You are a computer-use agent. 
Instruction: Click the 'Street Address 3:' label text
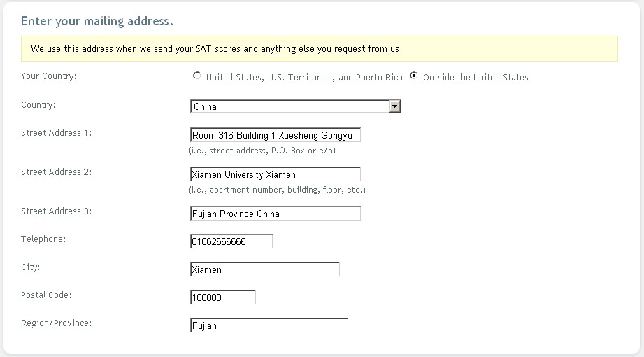[57, 211]
